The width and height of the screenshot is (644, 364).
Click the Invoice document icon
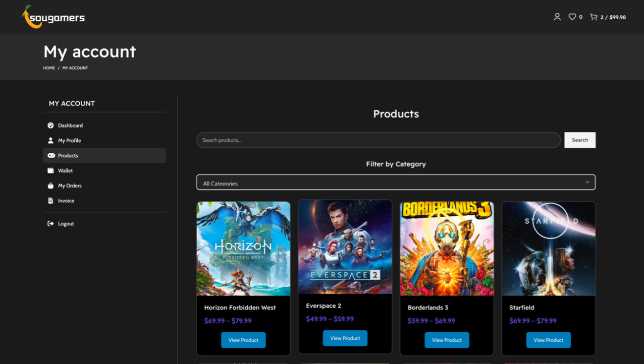click(51, 201)
